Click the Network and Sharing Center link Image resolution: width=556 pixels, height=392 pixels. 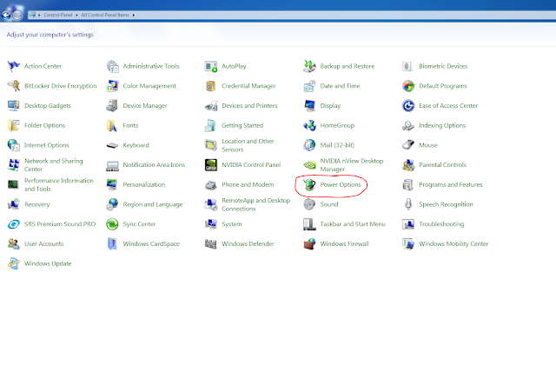point(54,165)
